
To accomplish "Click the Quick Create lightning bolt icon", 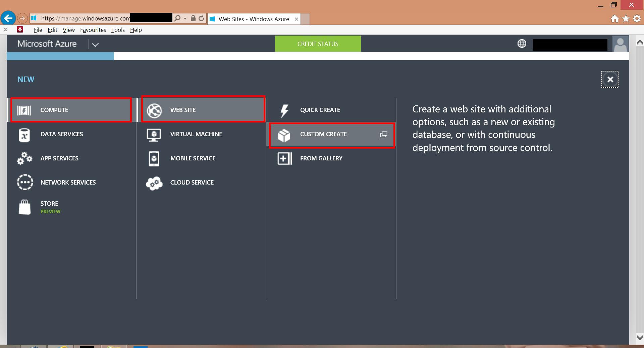I will [x=284, y=111].
